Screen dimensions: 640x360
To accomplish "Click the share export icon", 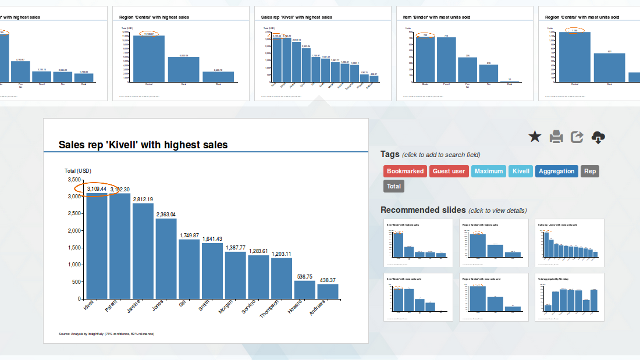I will (577, 137).
